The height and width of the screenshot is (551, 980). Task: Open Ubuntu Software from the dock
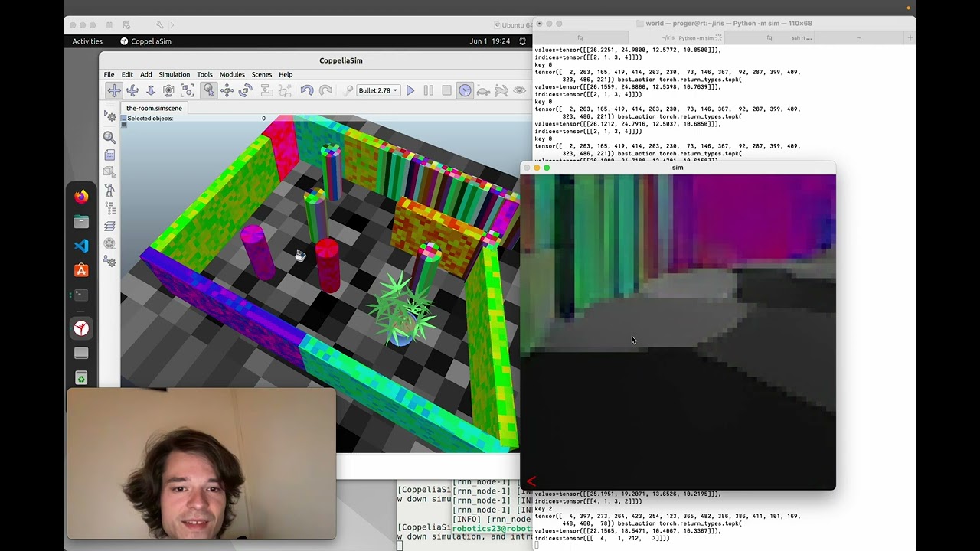pyautogui.click(x=81, y=270)
